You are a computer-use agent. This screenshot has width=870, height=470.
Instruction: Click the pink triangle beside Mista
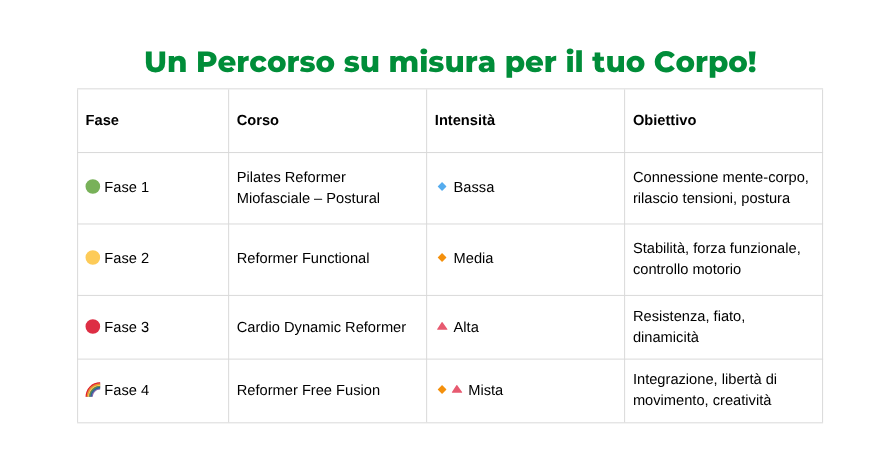point(457,390)
